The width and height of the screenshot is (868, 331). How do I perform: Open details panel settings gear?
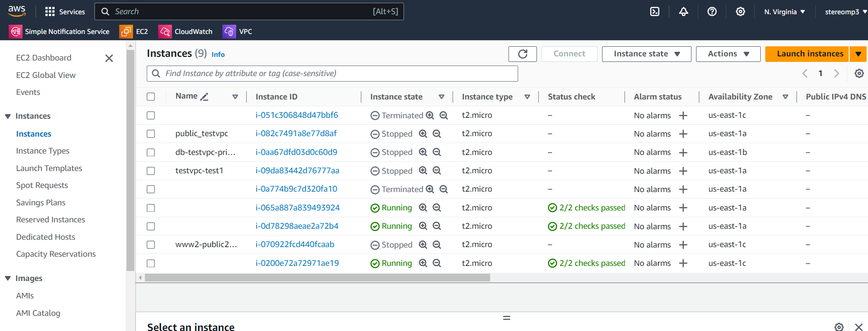(839, 327)
